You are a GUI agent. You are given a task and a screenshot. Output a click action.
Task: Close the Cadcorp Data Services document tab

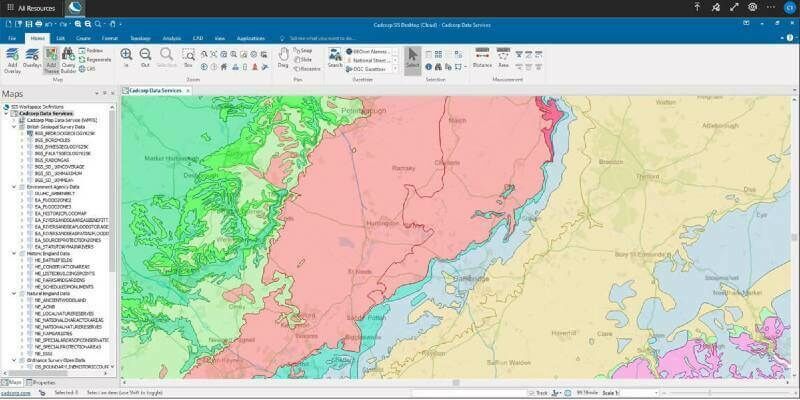(x=188, y=90)
